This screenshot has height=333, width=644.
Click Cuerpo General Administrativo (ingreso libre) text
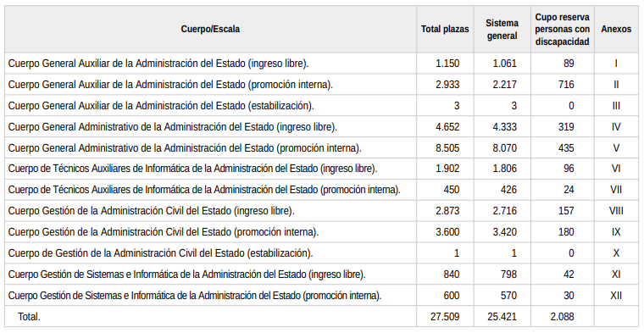pyautogui.click(x=173, y=127)
